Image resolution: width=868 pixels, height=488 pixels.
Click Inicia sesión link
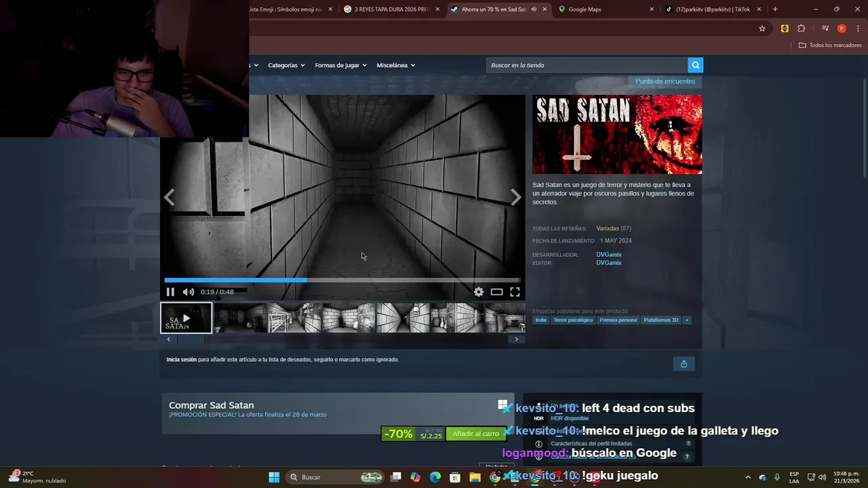click(x=181, y=360)
